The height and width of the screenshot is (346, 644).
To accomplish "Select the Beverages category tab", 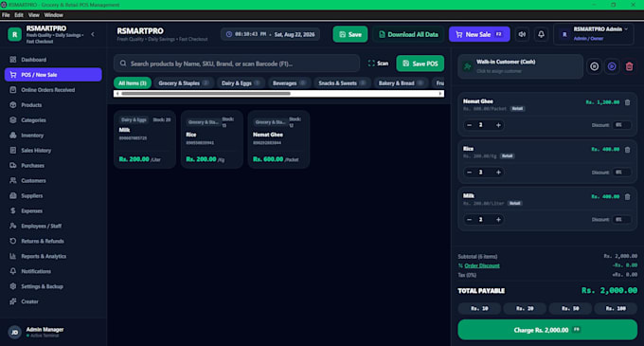I will tap(289, 83).
